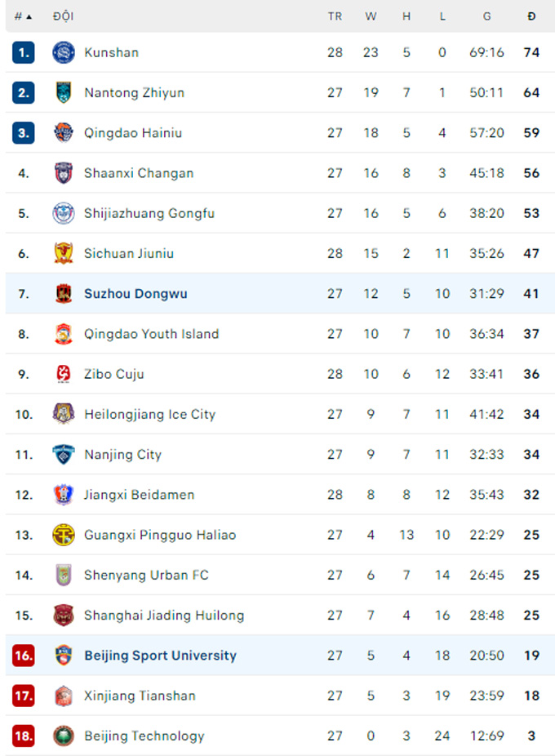Viewport: 555px width, 756px height.
Task: Select the Qingdao Hainiu badge
Action: point(63,132)
